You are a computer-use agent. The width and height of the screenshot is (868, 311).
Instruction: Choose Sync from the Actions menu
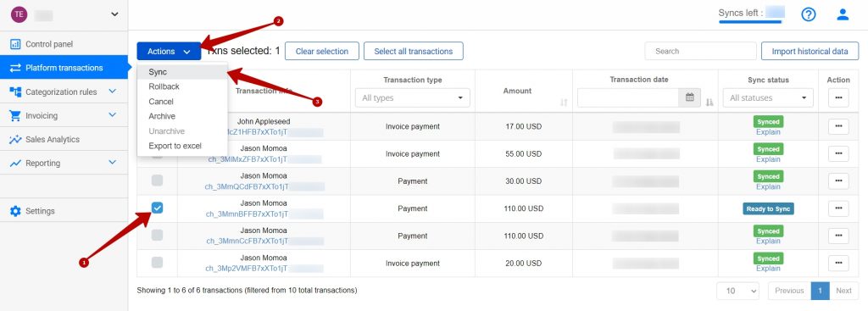182,72
